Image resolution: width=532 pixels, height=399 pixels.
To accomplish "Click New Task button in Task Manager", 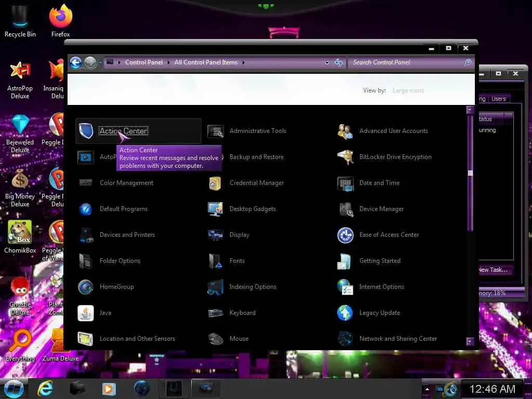I will click(x=493, y=270).
